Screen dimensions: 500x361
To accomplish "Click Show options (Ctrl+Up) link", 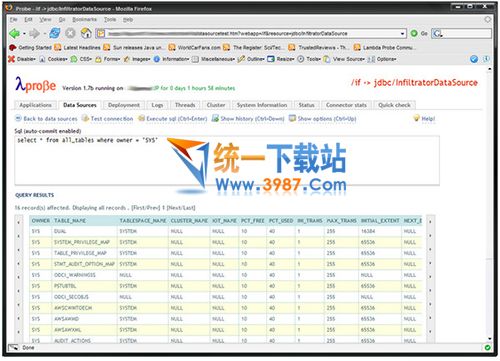I will [327, 119].
